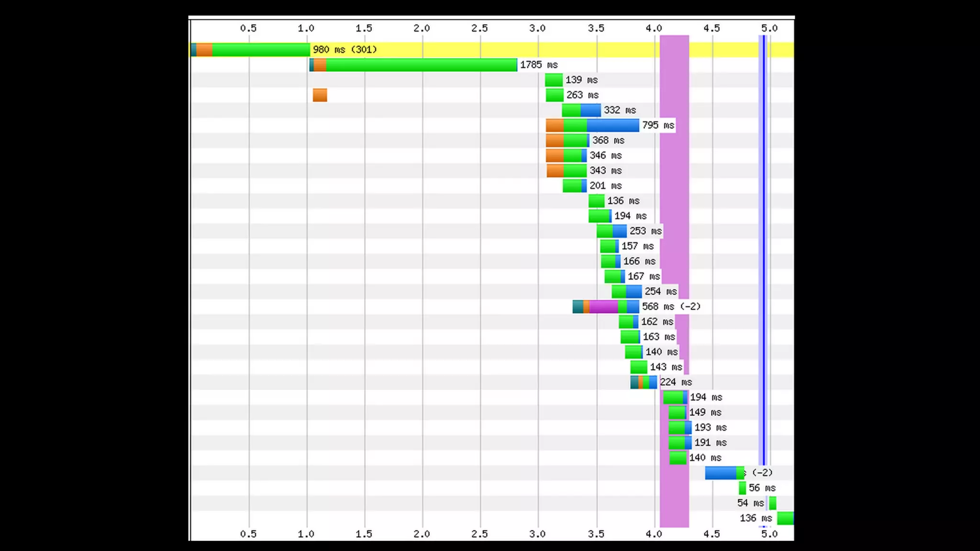Click the 332 ms request bar
This screenshot has width=980, height=551.
click(x=581, y=110)
